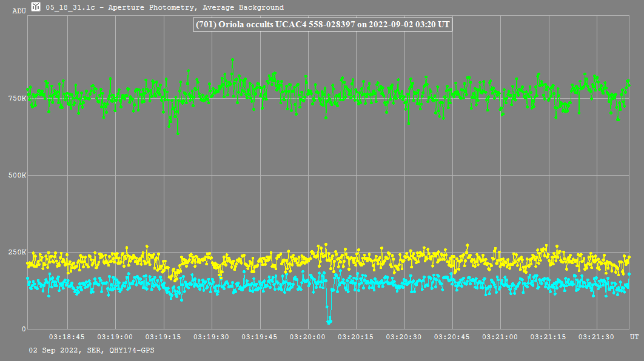The height and width of the screenshot is (361, 644).
Task: Click the highest peak of the green curve
Action: (x=232, y=59)
